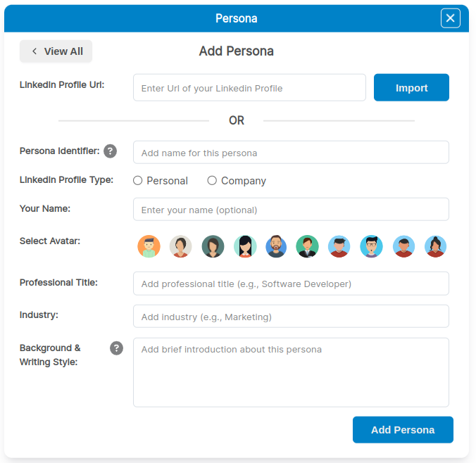This screenshot has width=476, height=463.
Task: Select the ponytail woman avatar
Action: (x=435, y=246)
